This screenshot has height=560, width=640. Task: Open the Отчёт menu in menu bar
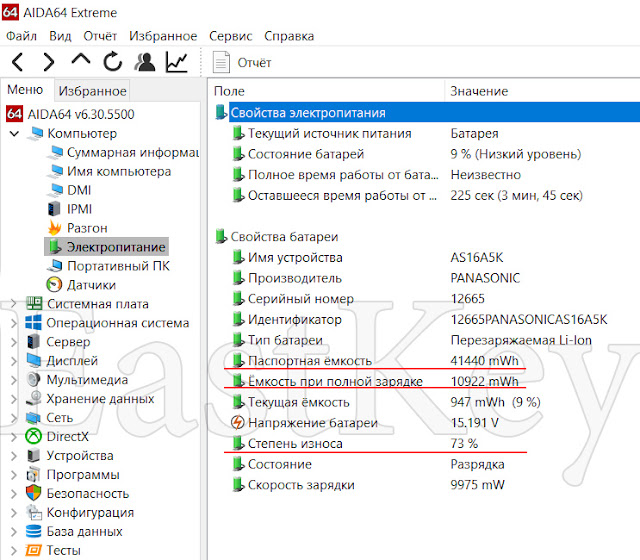pyautogui.click(x=100, y=36)
